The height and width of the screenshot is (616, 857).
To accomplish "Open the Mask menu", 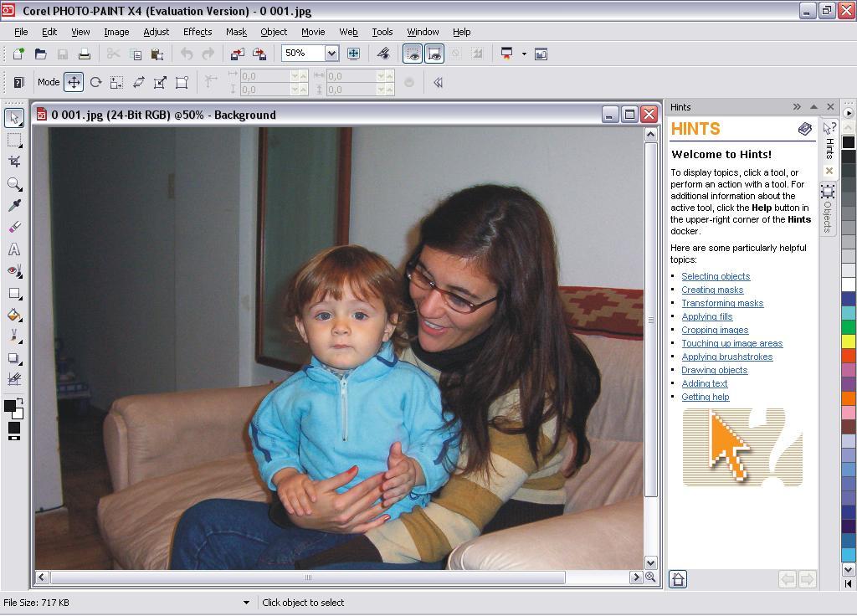I will pos(236,32).
